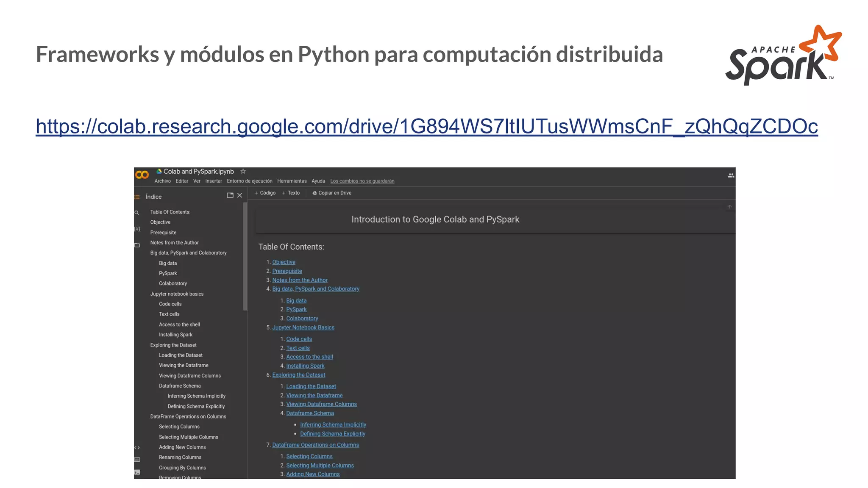Select Code cells in the index panel
This screenshot has width=868, height=488.
[170, 304]
